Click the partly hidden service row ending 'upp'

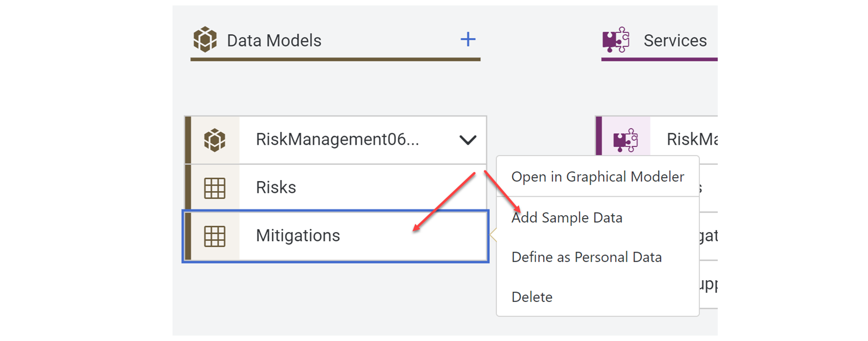(x=709, y=284)
